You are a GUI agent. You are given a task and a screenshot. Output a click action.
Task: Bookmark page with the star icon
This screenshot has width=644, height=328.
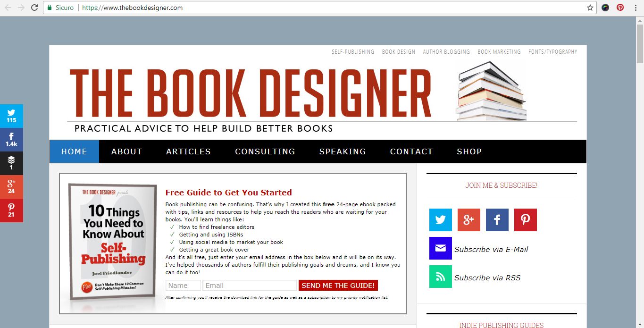pyautogui.click(x=590, y=8)
